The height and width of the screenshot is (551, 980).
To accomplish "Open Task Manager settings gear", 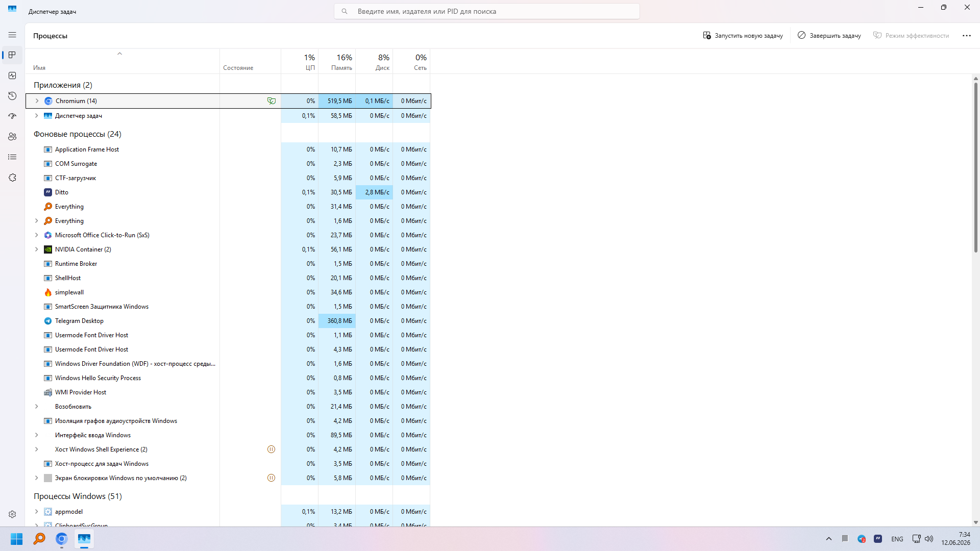I will pos(12,514).
